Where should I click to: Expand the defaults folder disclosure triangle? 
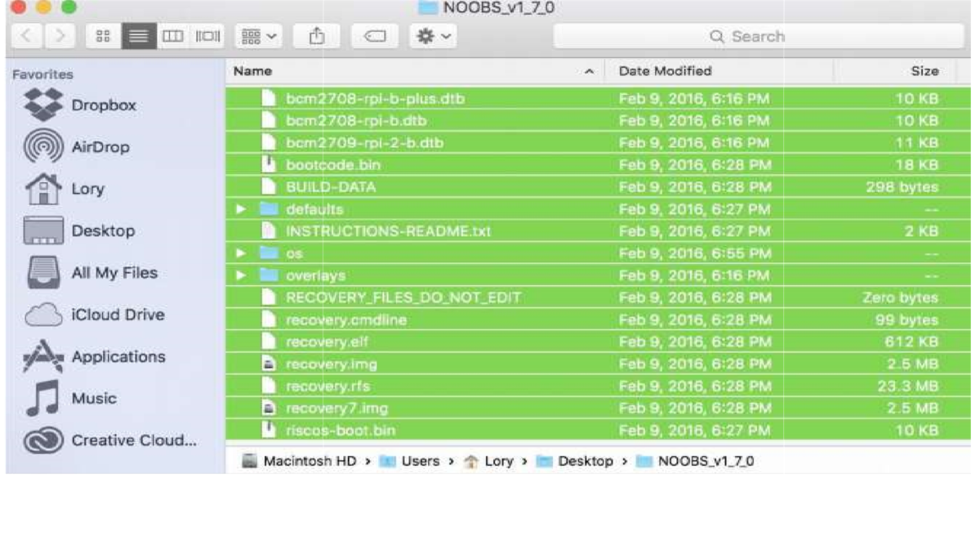[x=240, y=209]
